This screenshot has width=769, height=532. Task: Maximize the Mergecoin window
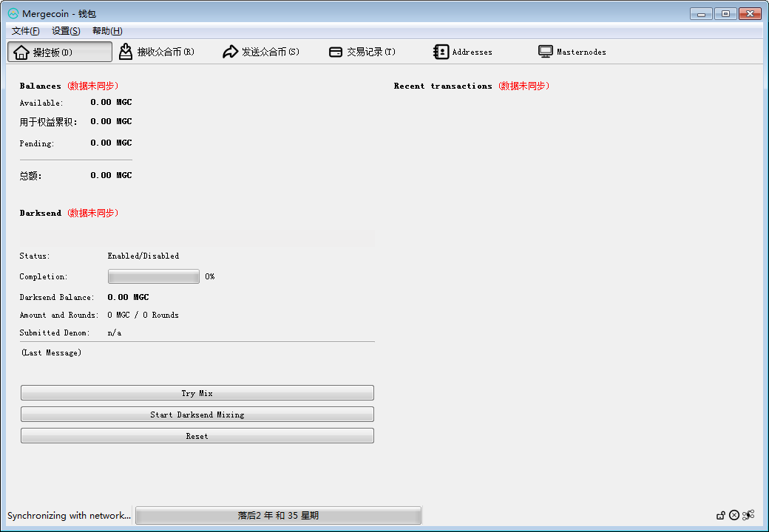[x=725, y=14]
